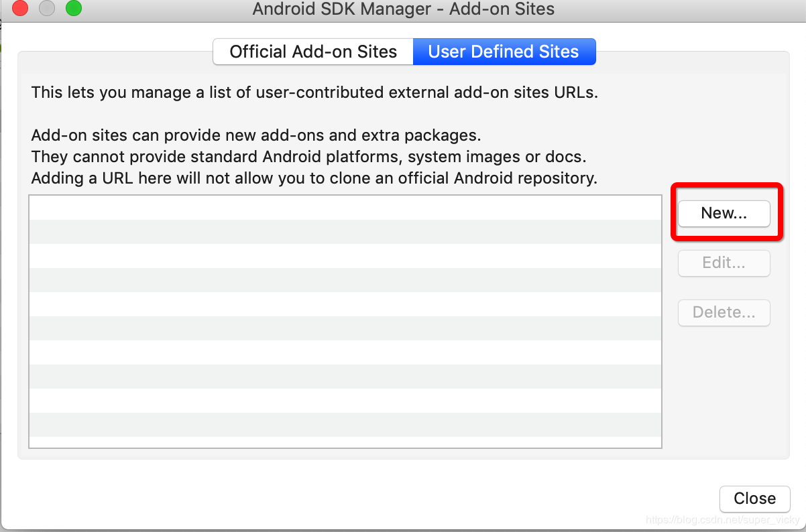Select the second shaded row in sites list
The image size is (806, 532).
(x=345, y=280)
